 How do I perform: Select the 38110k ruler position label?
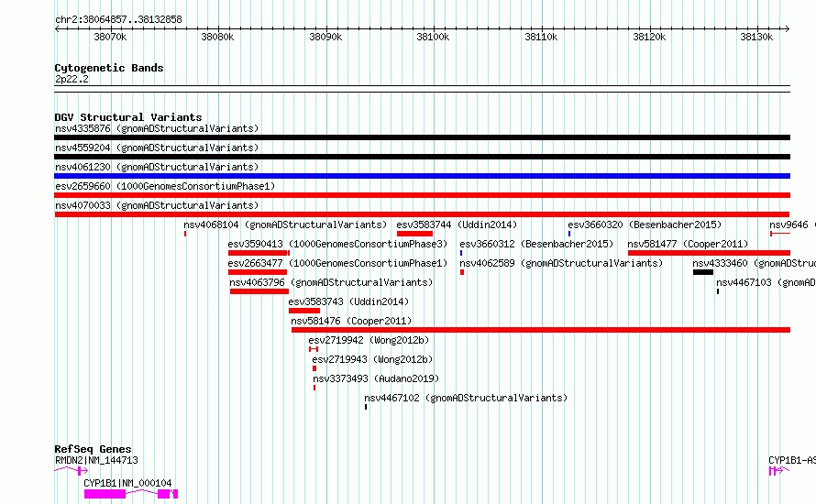pos(541,37)
